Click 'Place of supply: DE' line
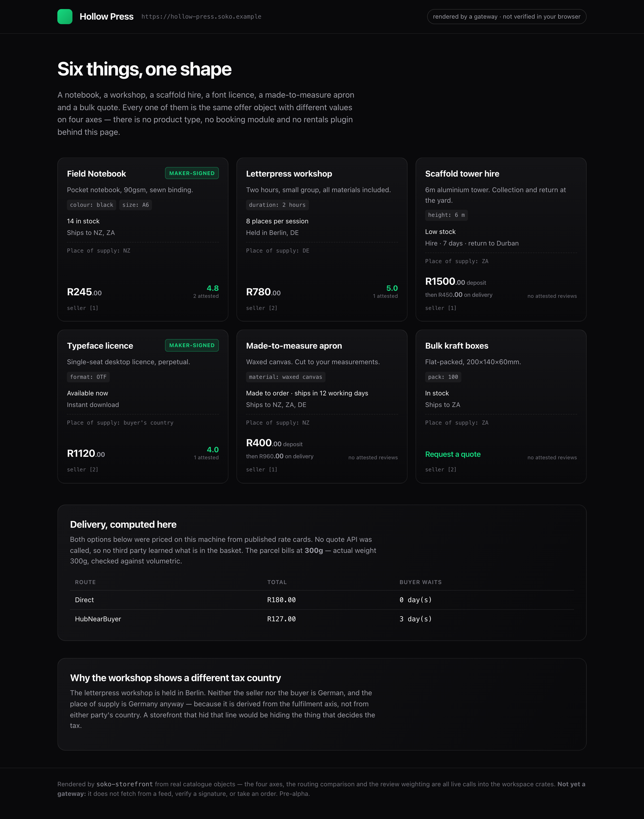This screenshot has height=819, width=644. tap(277, 251)
